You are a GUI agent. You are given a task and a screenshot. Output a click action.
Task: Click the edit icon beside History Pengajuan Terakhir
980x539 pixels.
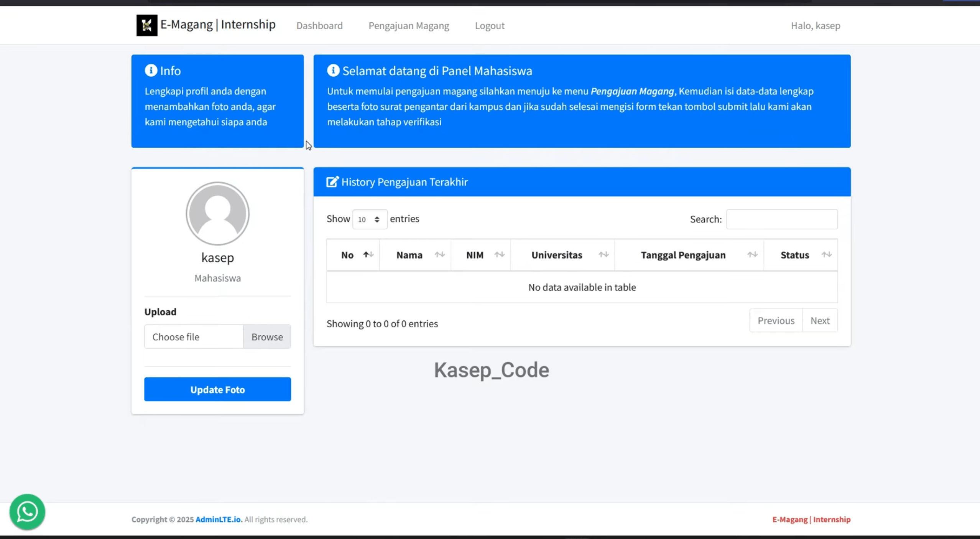(332, 182)
